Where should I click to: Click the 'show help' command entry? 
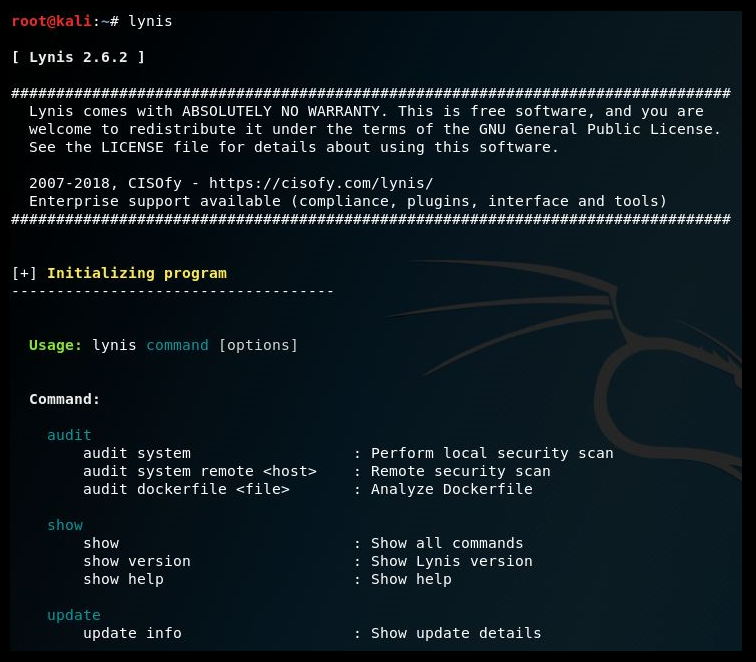pos(123,579)
